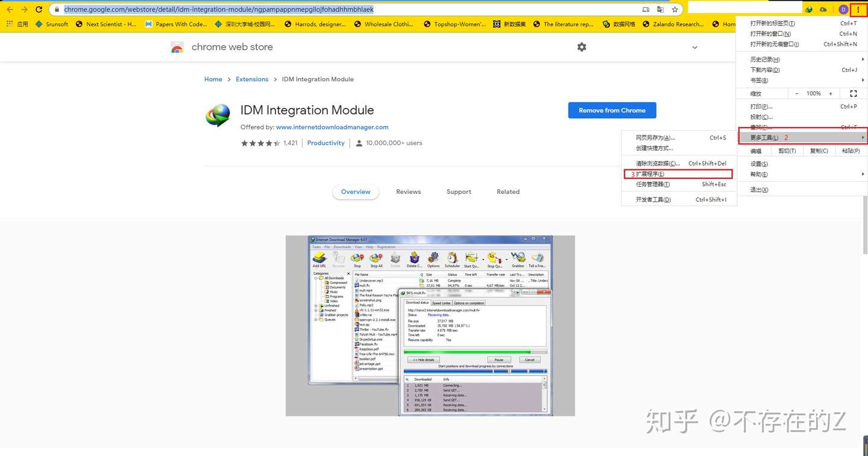The height and width of the screenshot is (456, 868).
Task: Open the 深圳大学城 bookmark
Action: click(x=245, y=24)
